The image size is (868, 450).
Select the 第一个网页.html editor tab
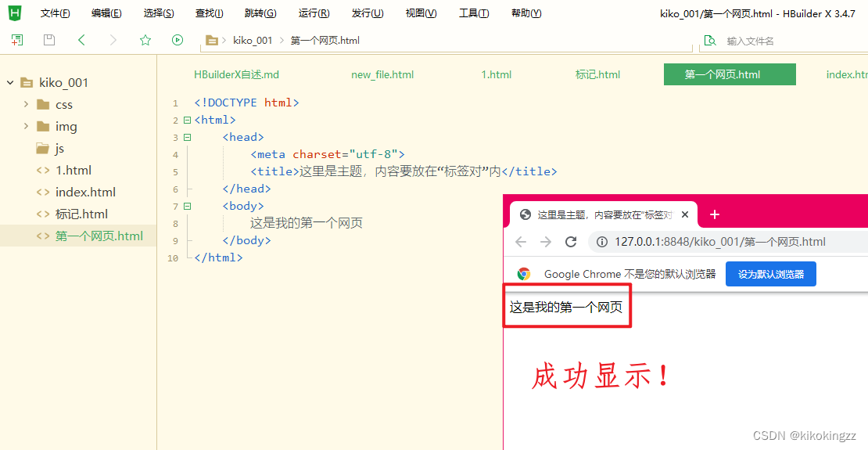point(730,74)
